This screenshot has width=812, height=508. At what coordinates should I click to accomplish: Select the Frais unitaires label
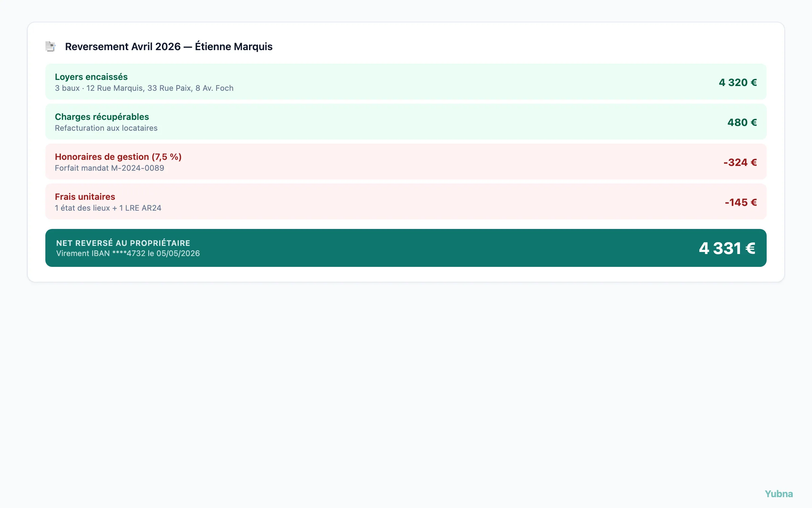(x=85, y=197)
